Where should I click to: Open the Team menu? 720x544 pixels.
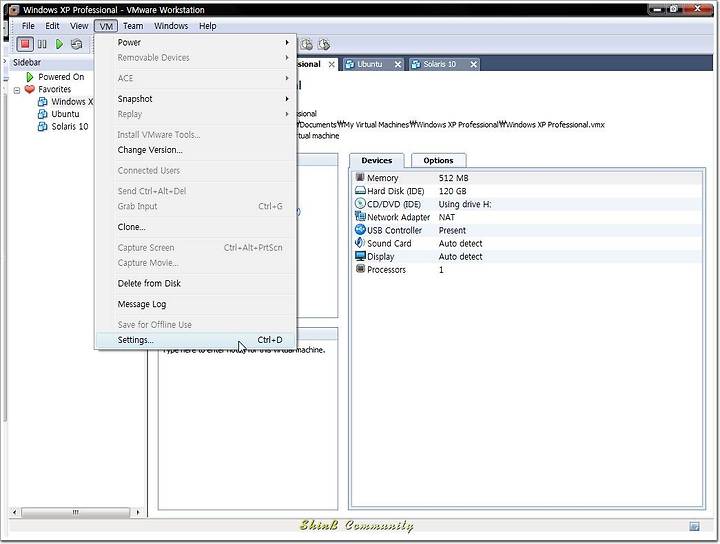133,26
